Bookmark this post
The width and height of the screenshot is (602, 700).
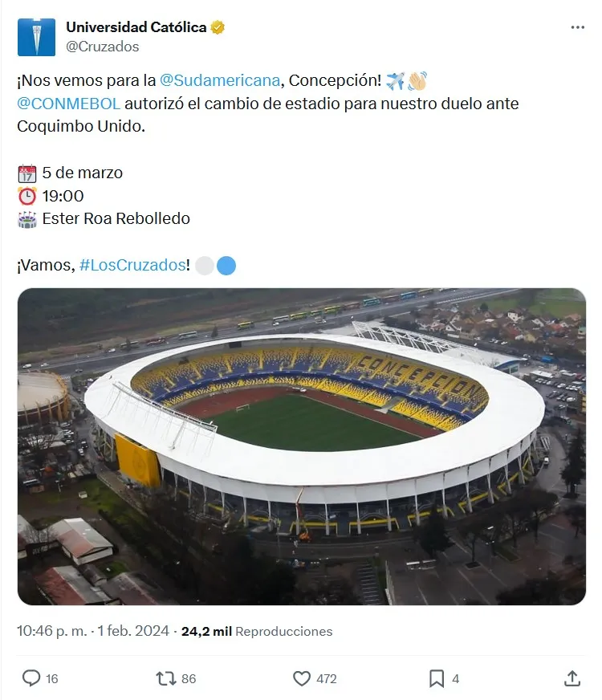click(436, 678)
